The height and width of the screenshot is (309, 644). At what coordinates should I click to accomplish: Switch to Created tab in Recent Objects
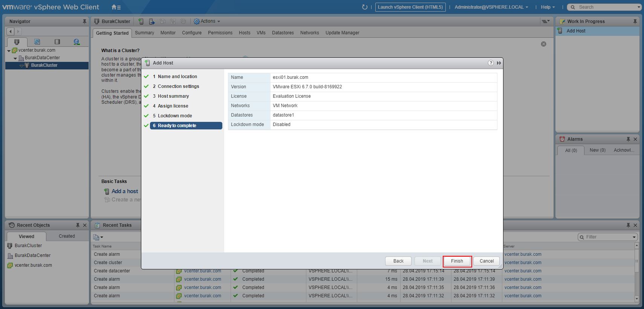pyautogui.click(x=67, y=236)
